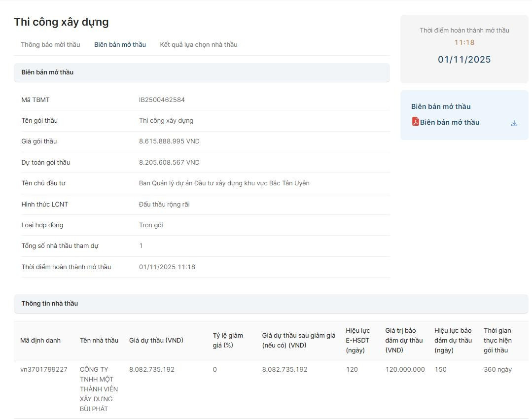
Task: Click the large 01/11/2025 date in side panel
Action: [464, 60]
